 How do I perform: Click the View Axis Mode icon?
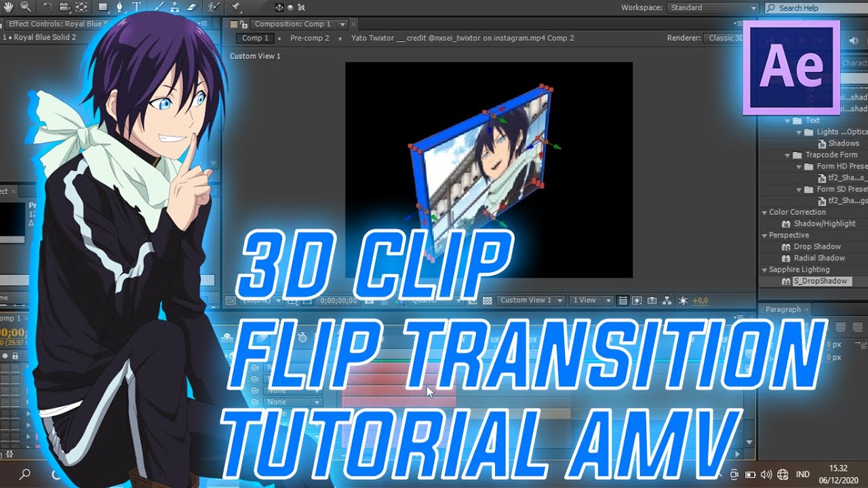(x=301, y=7)
